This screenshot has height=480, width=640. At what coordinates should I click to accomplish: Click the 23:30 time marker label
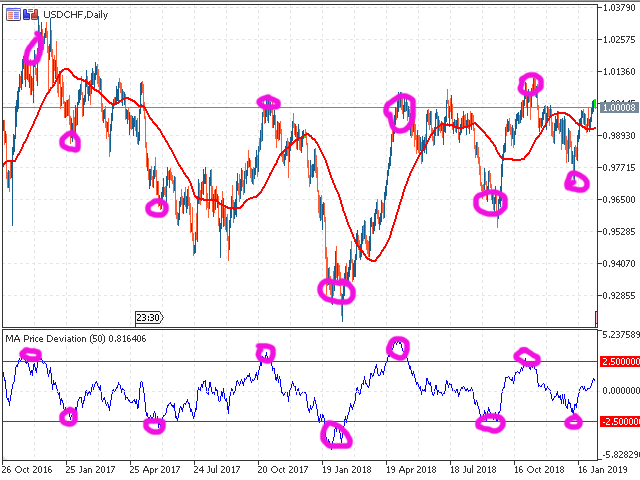tap(149, 318)
